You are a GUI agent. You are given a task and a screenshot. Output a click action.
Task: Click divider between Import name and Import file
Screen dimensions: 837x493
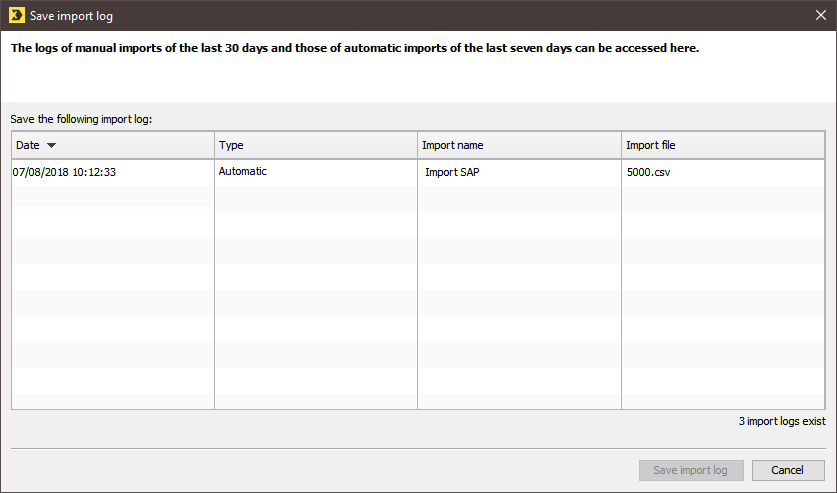pos(621,145)
